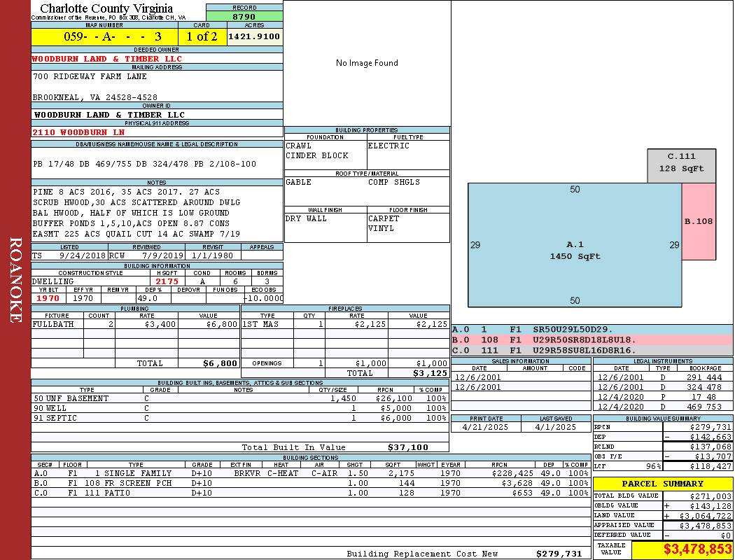Viewport: 735px width, 560px height.
Task: Click physical address 2110 WOODBURN LN
Action: [78, 132]
